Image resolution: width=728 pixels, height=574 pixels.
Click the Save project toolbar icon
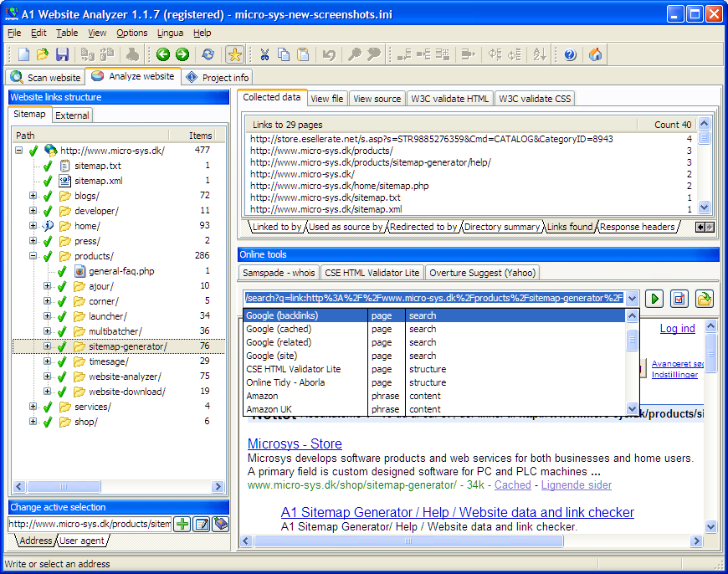tap(62, 54)
